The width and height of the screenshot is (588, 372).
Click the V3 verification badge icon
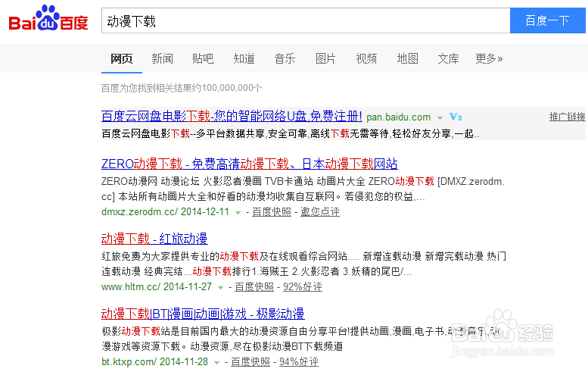pyautogui.click(x=456, y=117)
